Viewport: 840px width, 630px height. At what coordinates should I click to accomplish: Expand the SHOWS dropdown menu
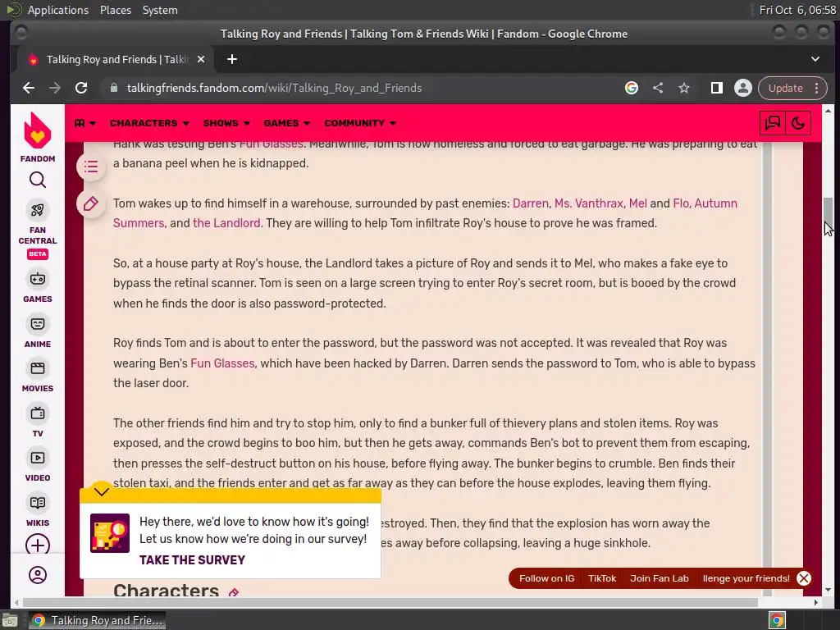click(226, 123)
